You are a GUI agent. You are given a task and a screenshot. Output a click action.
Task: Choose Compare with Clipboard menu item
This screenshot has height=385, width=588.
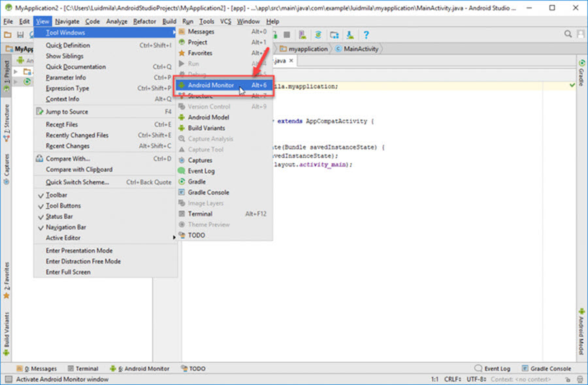coord(105,170)
